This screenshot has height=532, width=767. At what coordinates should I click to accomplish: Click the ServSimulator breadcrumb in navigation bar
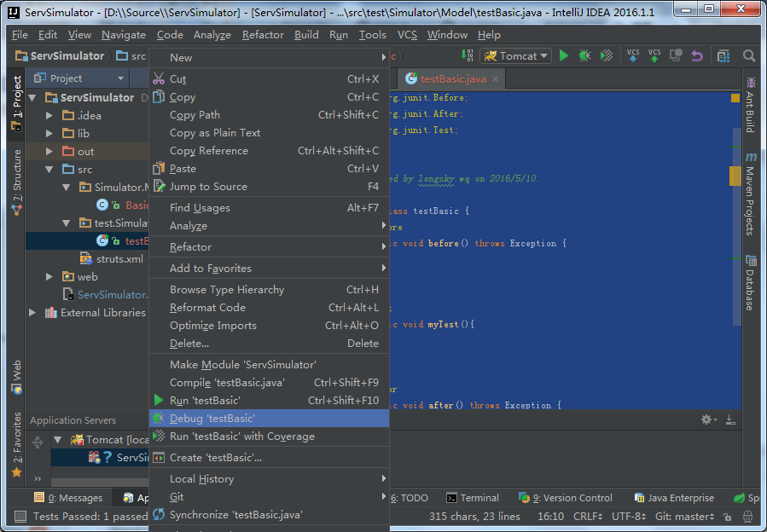[61, 55]
